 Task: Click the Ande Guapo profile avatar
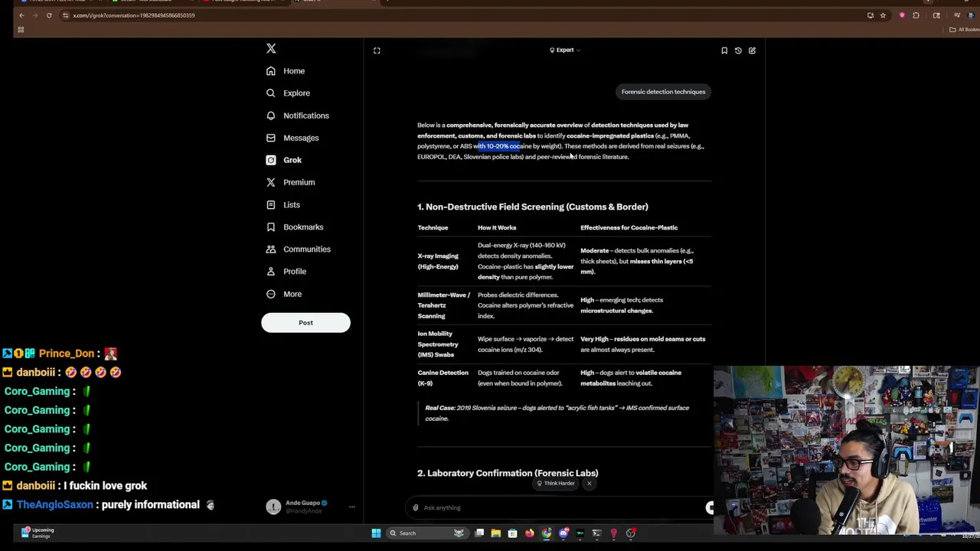pos(273,507)
